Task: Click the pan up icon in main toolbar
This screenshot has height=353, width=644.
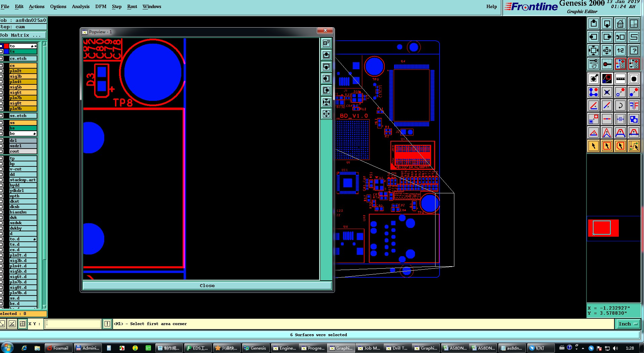Action: 594,24
